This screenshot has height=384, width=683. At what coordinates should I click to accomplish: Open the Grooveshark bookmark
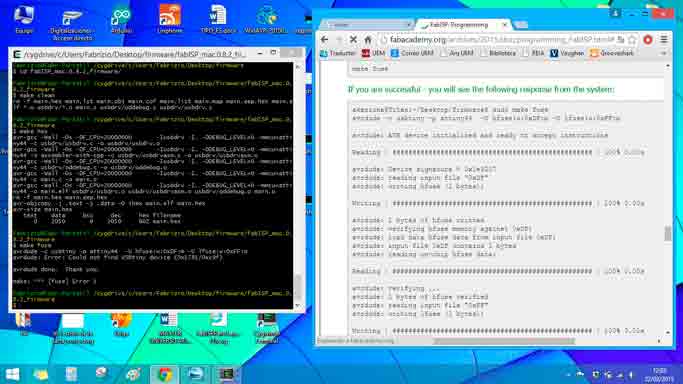tap(612, 53)
